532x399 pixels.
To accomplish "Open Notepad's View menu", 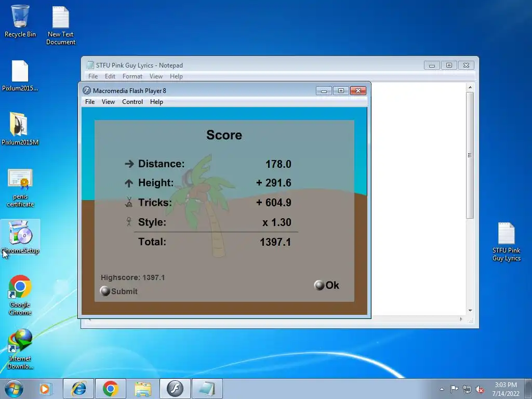I will pos(156,76).
